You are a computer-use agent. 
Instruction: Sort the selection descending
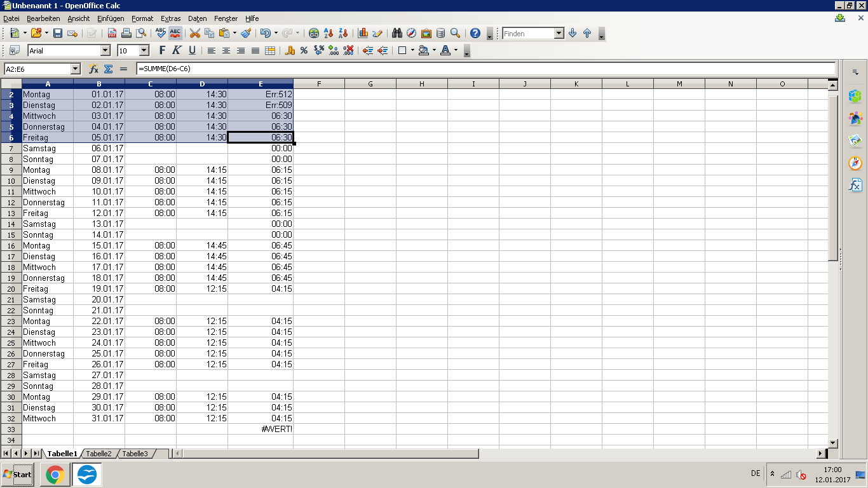[343, 33]
